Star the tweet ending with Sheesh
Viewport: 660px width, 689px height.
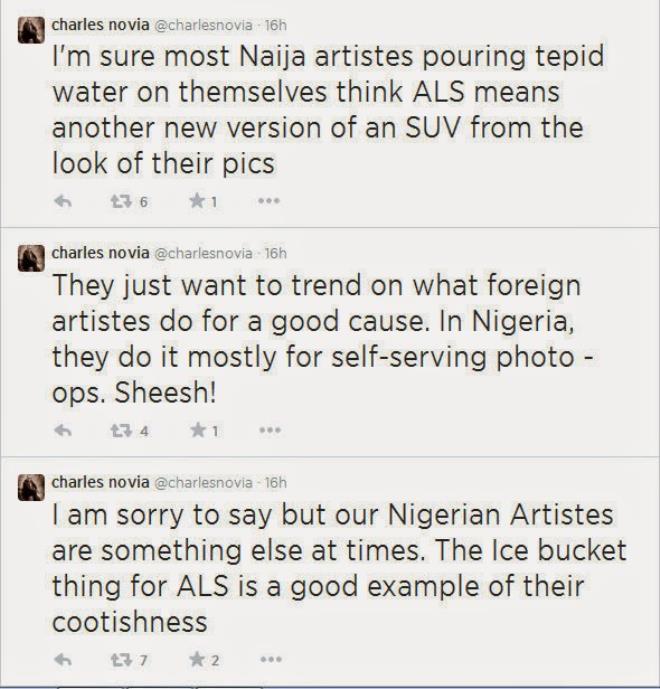click(197, 430)
